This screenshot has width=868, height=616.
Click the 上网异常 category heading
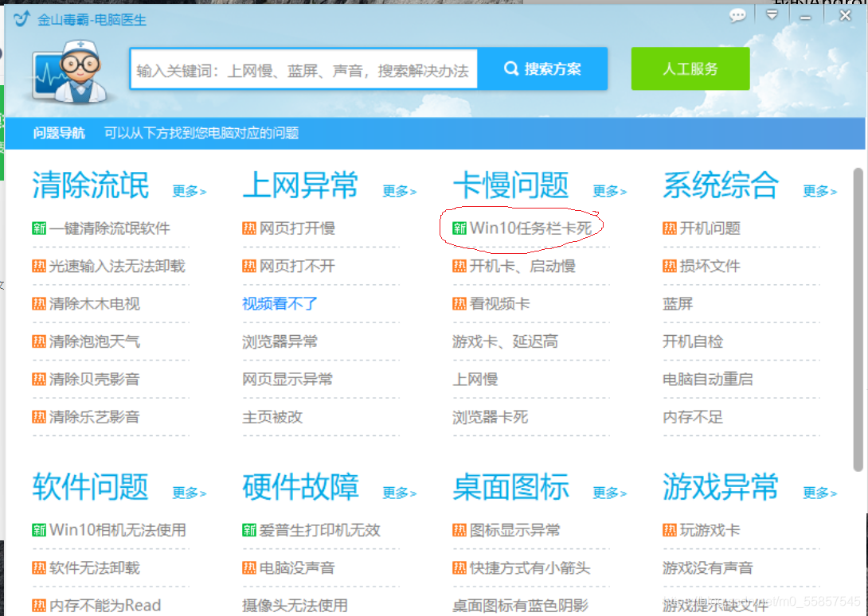coord(300,185)
